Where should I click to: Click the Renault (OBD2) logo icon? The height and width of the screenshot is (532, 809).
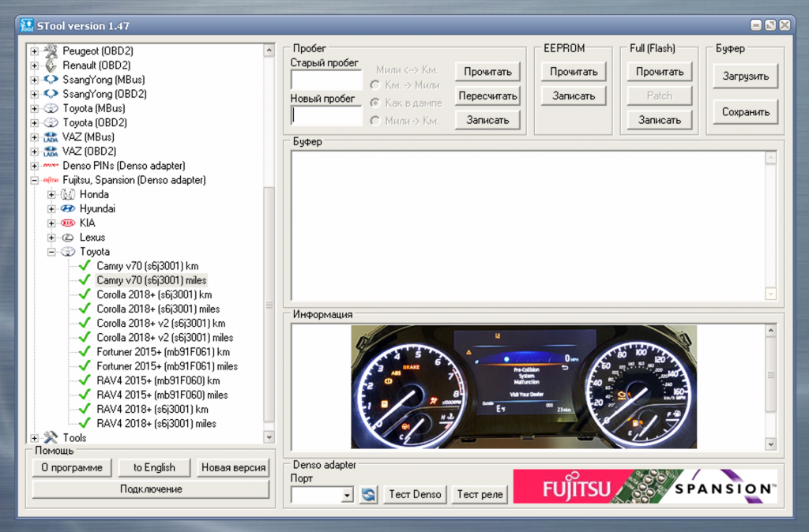point(51,66)
